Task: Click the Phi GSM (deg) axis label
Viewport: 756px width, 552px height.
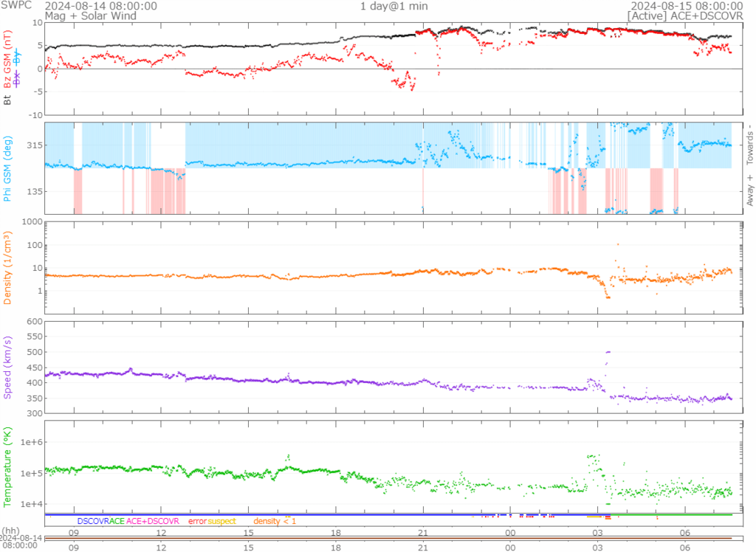Action: (8, 168)
